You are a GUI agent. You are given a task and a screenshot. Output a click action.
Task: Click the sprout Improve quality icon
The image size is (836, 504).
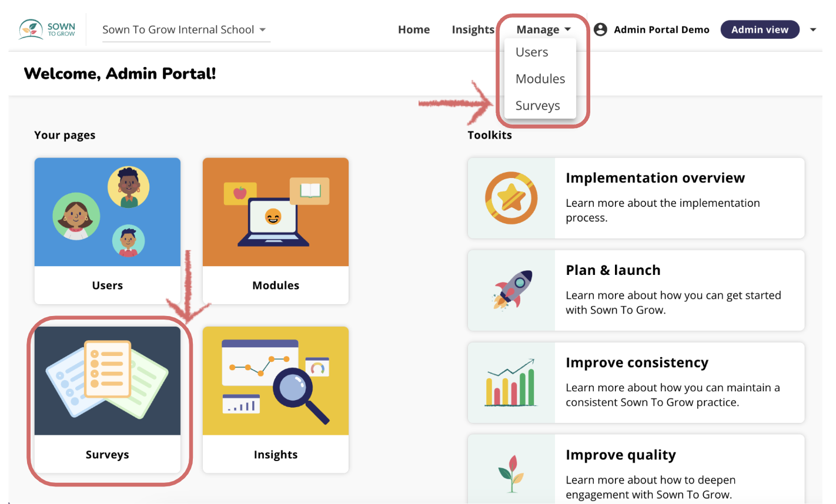[x=511, y=473]
